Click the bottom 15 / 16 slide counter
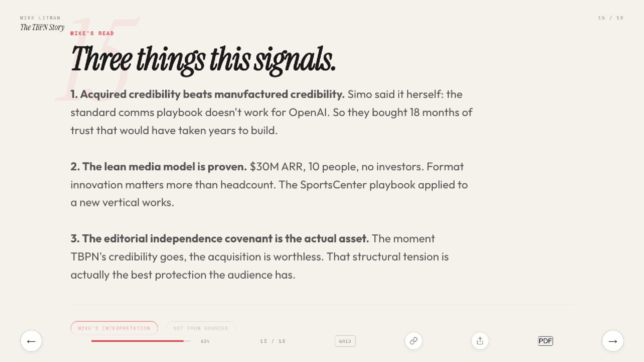 coord(272,341)
